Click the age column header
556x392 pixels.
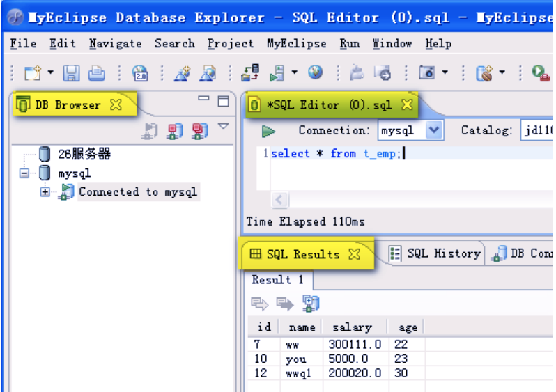tap(407, 327)
